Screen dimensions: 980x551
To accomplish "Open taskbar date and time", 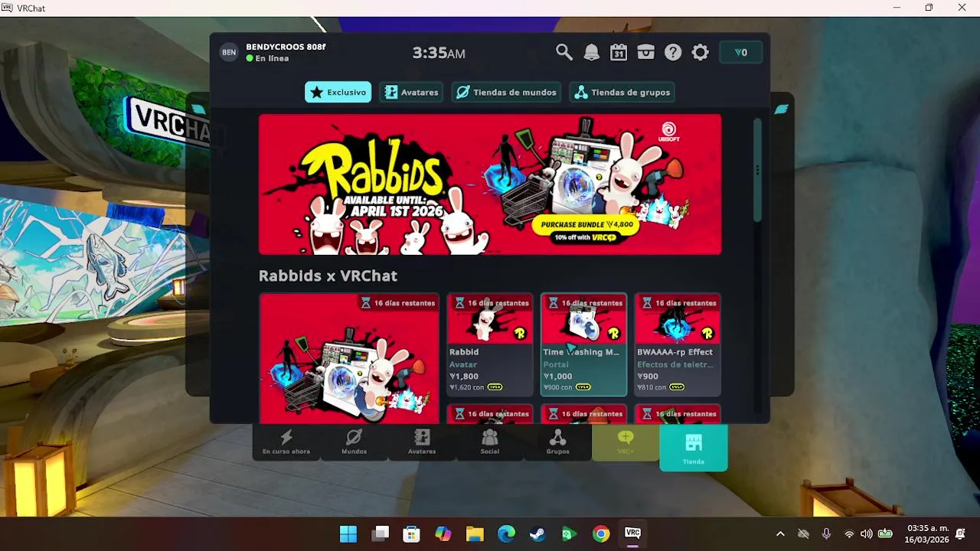I will (x=928, y=534).
